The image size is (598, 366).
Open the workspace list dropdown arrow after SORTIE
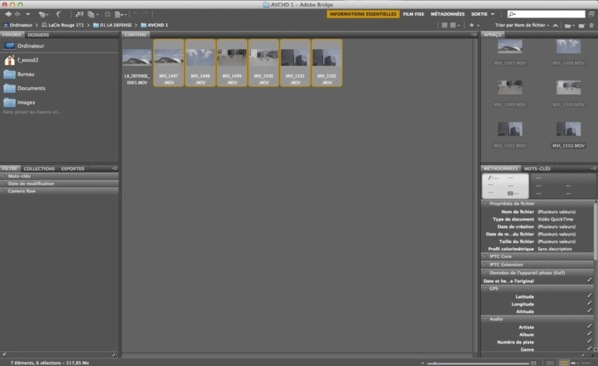pos(493,14)
